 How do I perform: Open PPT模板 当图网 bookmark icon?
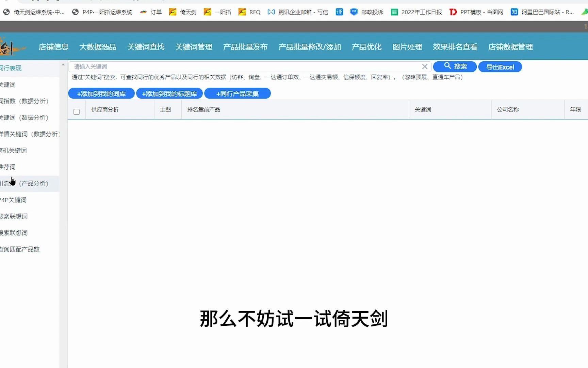pos(453,12)
